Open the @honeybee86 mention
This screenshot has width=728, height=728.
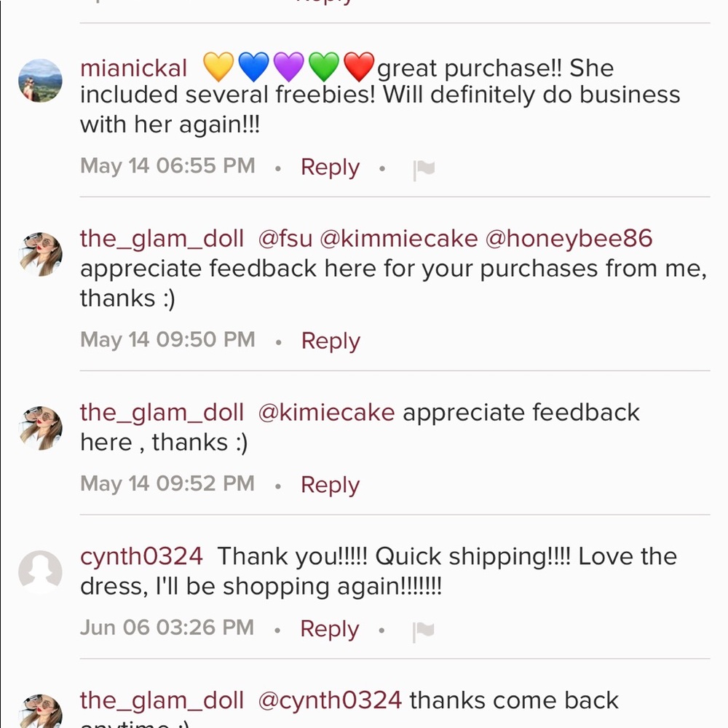pyautogui.click(x=569, y=239)
